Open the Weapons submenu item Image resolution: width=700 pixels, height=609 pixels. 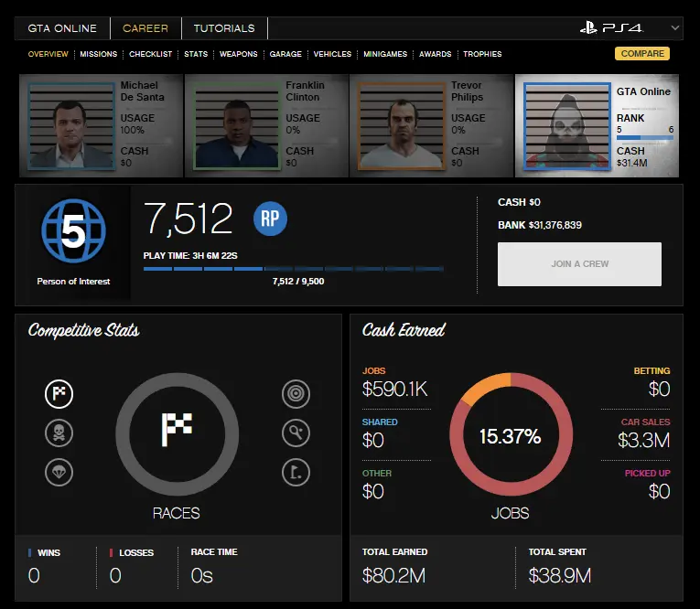click(238, 54)
